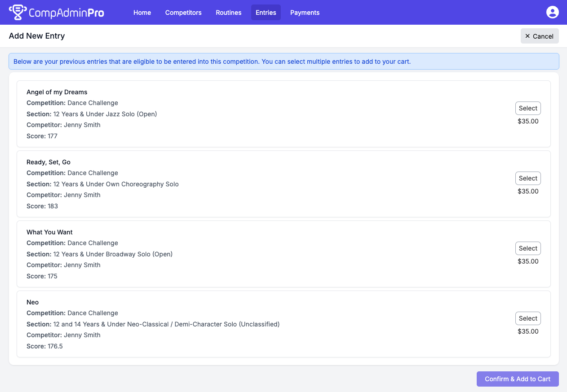The image size is (567, 392).
Task: Select the Neo entry
Action: tap(527, 318)
